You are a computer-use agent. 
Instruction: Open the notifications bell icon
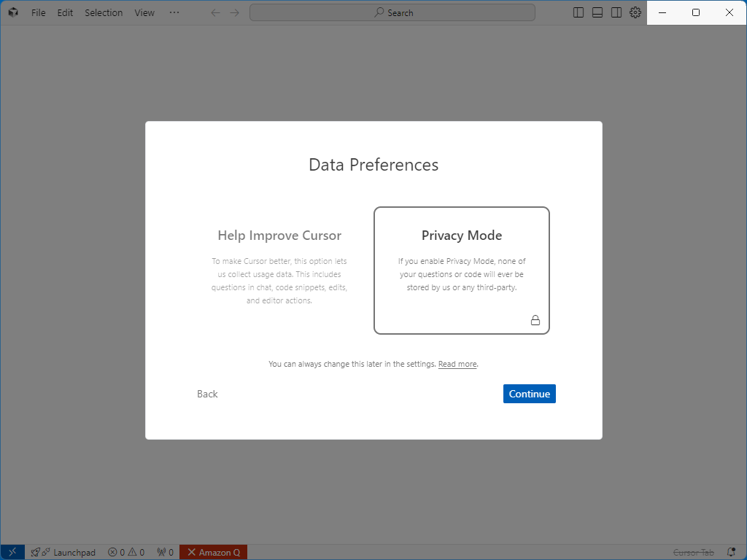coord(731,552)
